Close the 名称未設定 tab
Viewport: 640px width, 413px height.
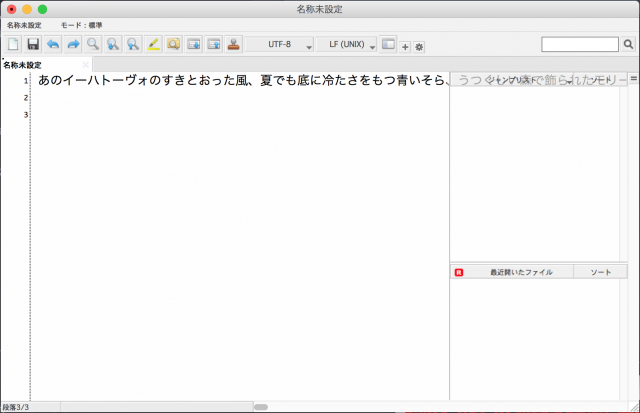coord(85,65)
